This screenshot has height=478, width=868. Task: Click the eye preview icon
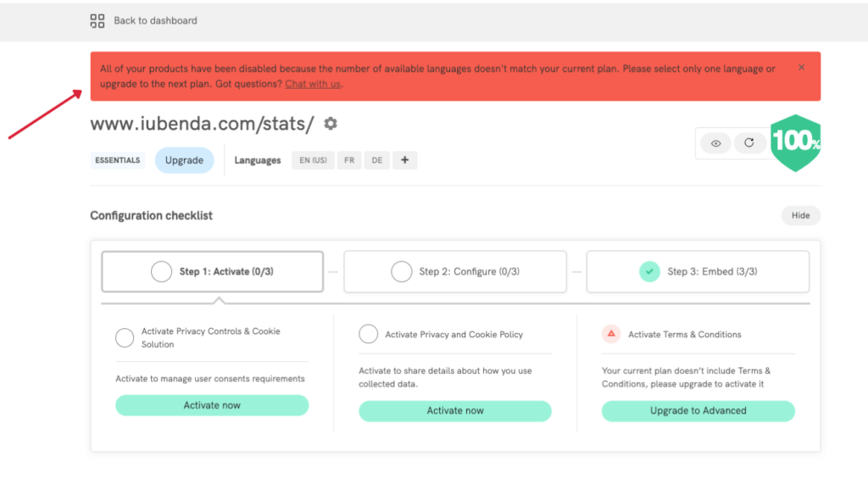click(715, 143)
